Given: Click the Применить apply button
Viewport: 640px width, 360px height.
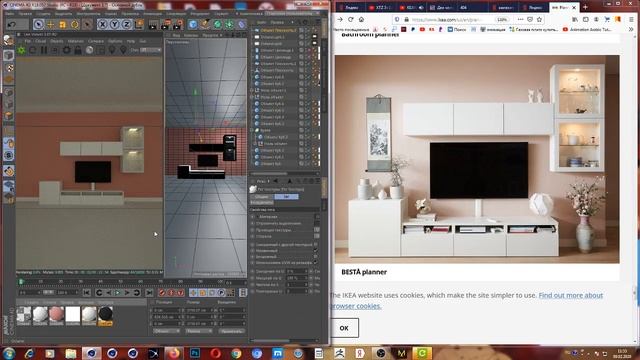Looking at the screenshot, I should click(232, 331).
